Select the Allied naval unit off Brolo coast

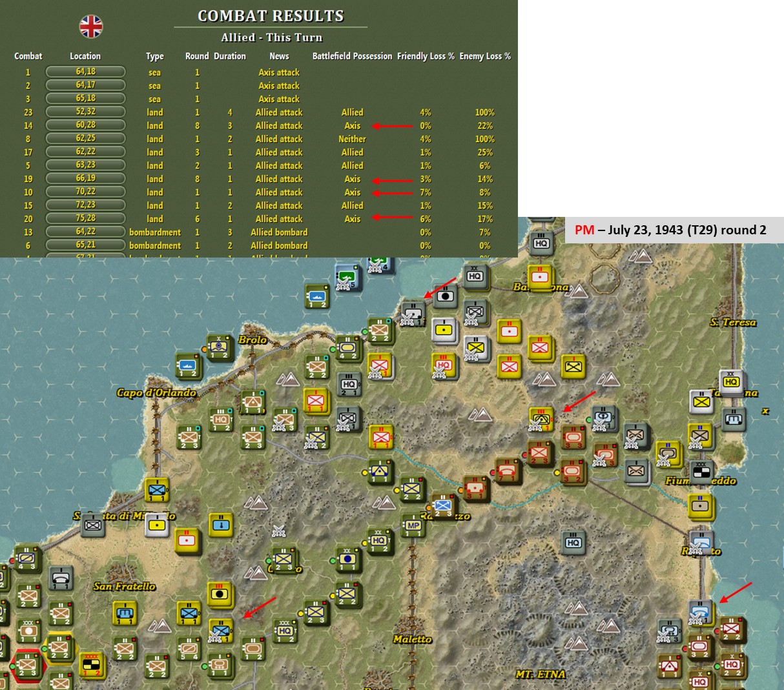(x=188, y=365)
